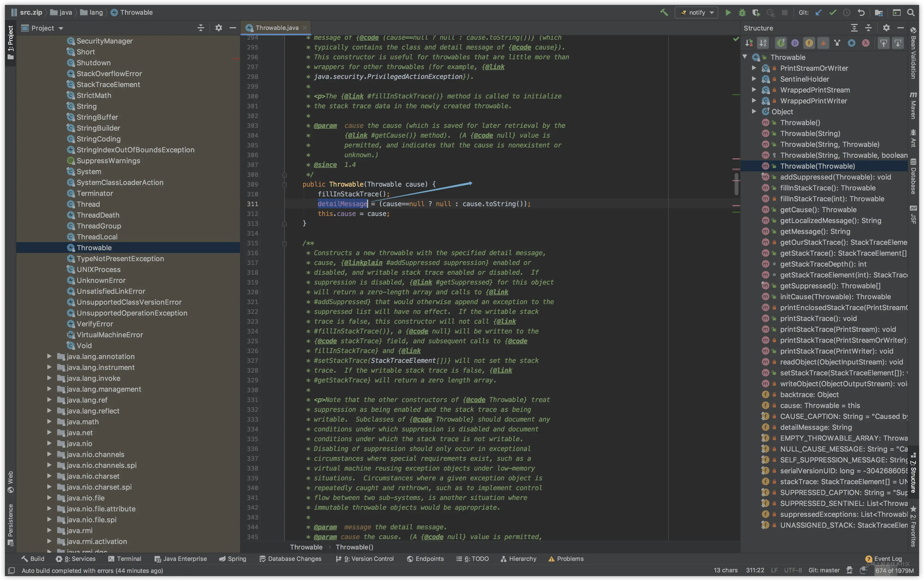Viewport: 924px width, 581px height.
Task: Collapse the Throwable root node in Structure
Action: (744, 57)
